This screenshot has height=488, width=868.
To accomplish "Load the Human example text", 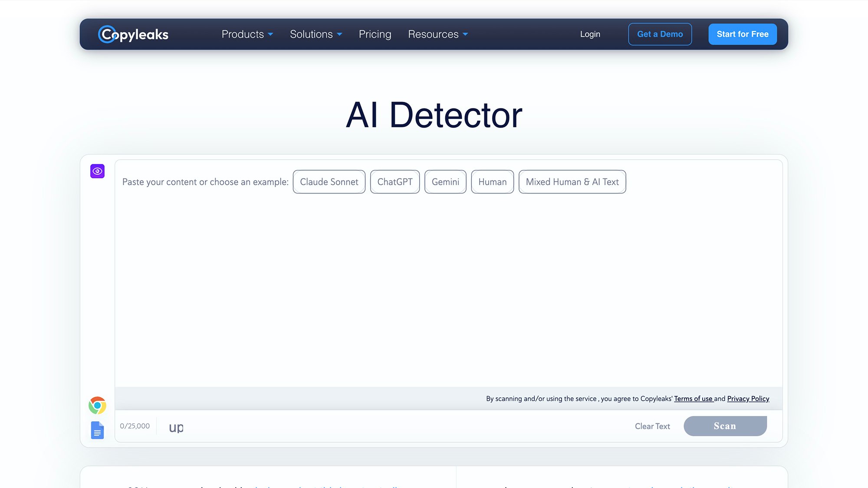I will [x=493, y=182].
